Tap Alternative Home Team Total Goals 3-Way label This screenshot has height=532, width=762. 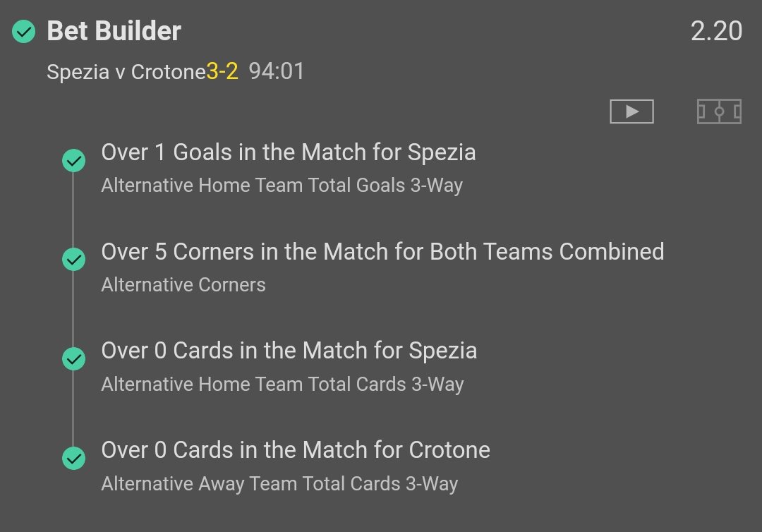[282, 186]
